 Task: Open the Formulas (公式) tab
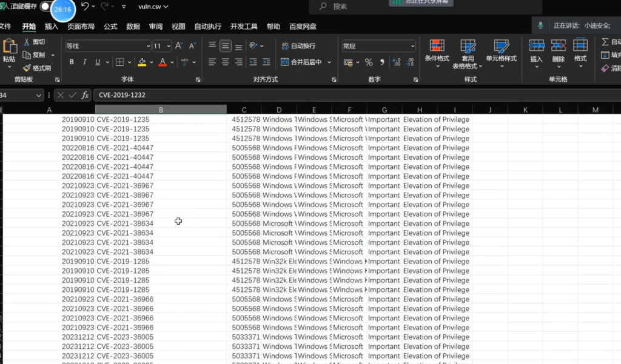[x=110, y=27]
